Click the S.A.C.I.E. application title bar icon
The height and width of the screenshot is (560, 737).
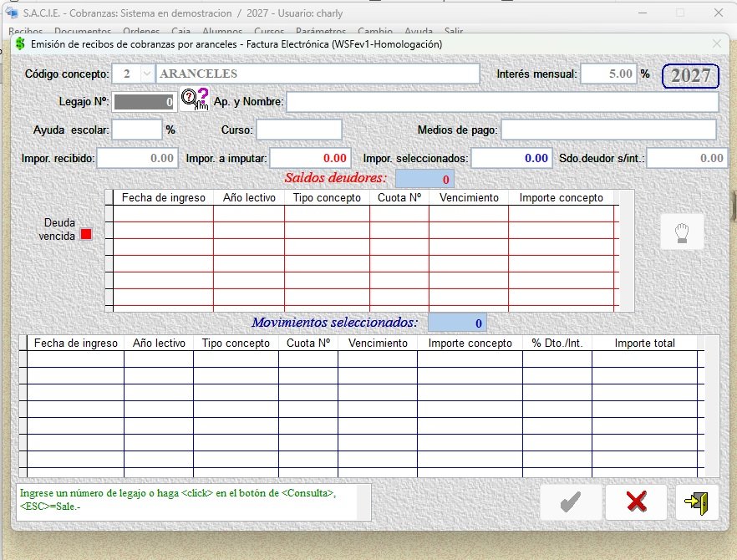pyautogui.click(x=12, y=13)
